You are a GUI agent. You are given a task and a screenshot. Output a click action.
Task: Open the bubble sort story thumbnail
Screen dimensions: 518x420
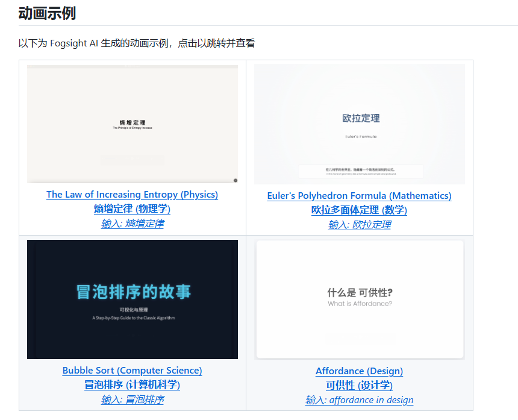pos(132,299)
